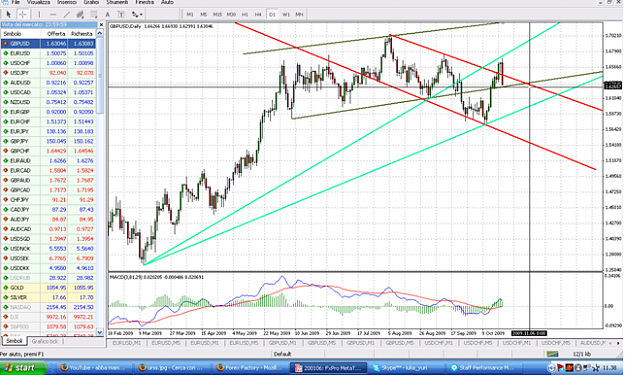Open the Staff Performance taskbar window

point(484,368)
